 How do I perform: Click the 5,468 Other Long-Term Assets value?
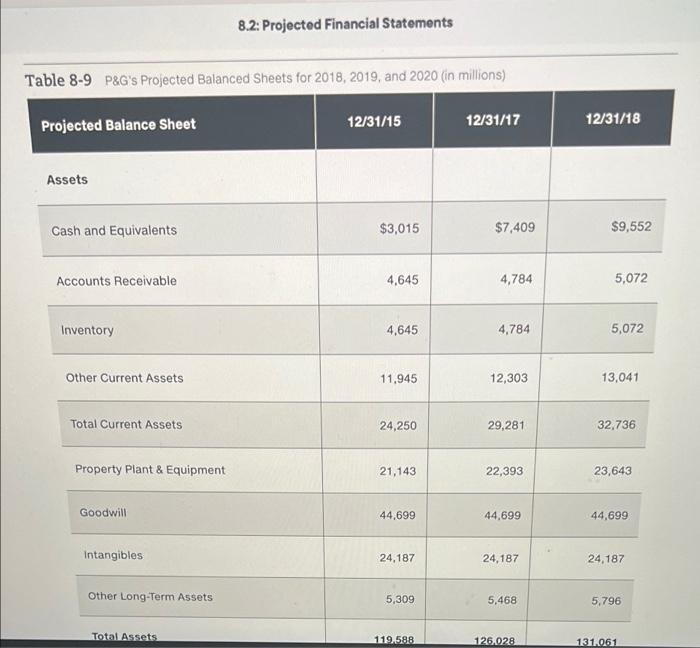tap(503, 600)
